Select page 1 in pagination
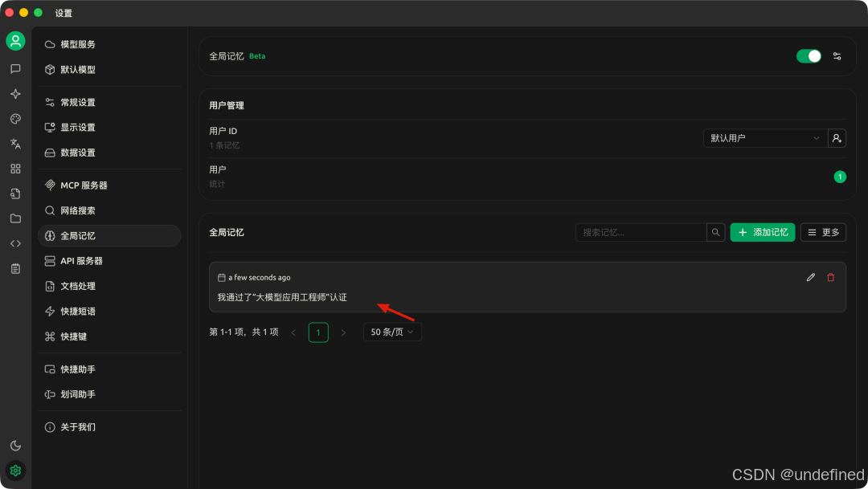Viewport: 868px width, 489px height. pyautogui.click(x=318, y=332)
